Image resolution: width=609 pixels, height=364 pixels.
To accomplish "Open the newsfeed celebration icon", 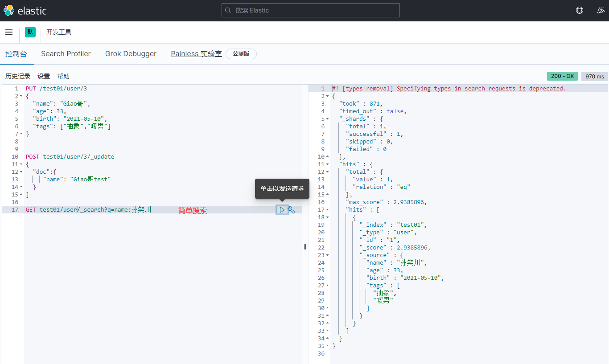I will click(x=601, y=10).
